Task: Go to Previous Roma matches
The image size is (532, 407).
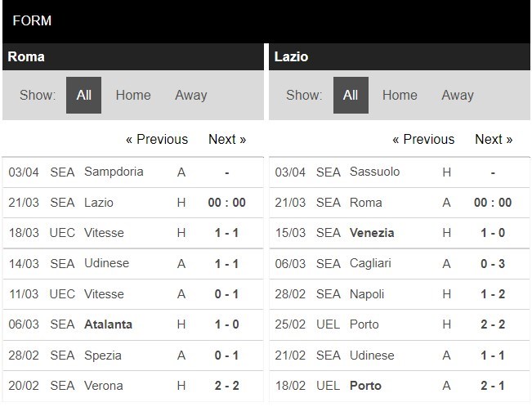Action: point(156,139)
